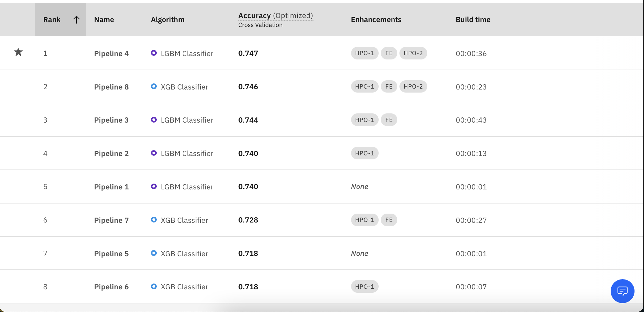Click the Enhancements column header

(376, 19)
